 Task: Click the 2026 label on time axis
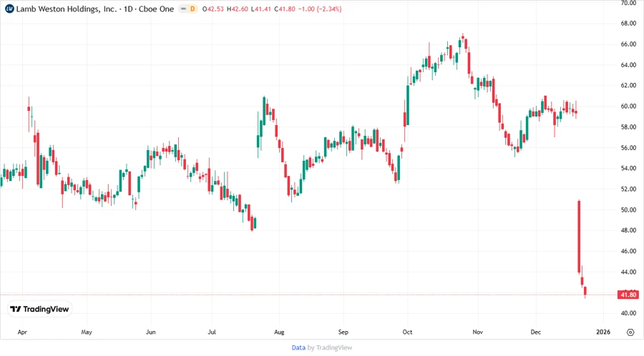coord(603,332)
